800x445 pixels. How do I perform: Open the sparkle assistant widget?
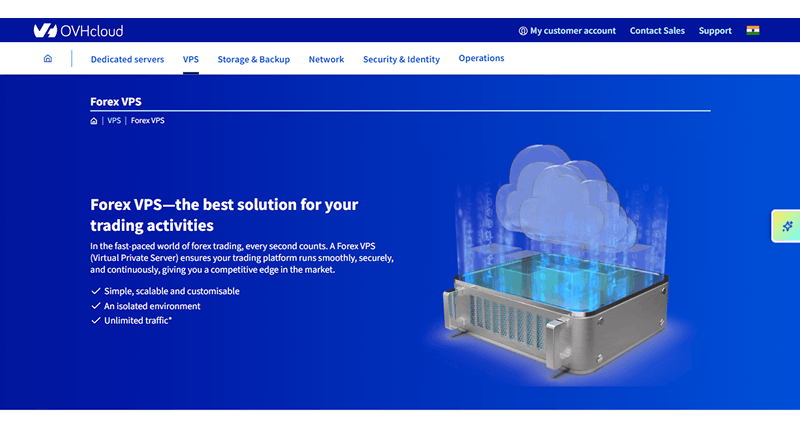pyautogui.click(x=786, y=226)
